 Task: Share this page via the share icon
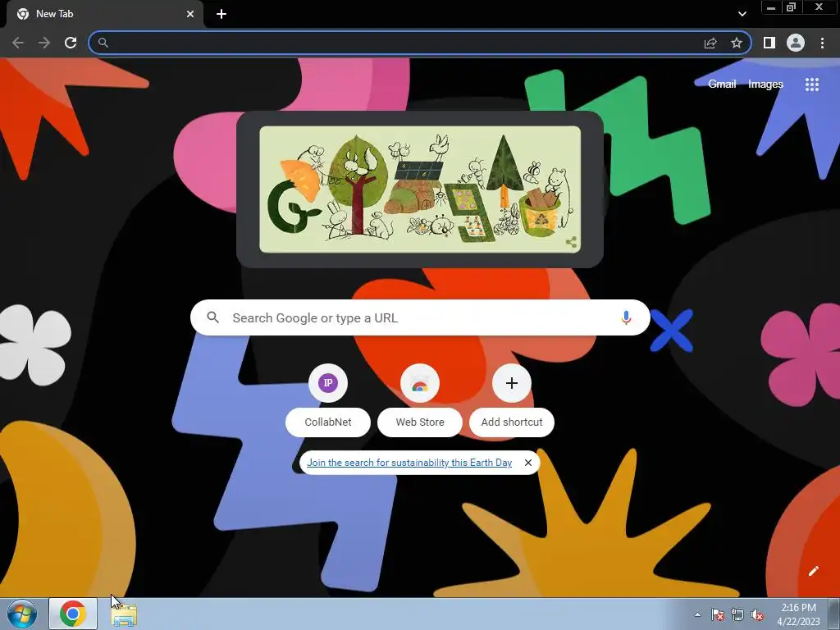(710, 43)
